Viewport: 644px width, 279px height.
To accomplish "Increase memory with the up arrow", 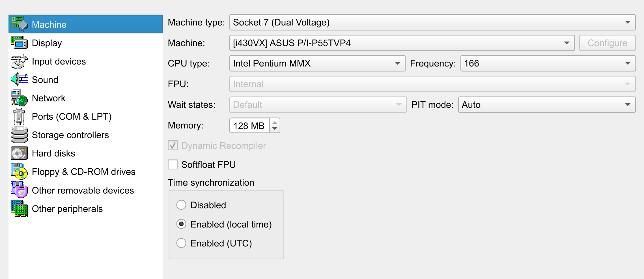I will [275, 123].
